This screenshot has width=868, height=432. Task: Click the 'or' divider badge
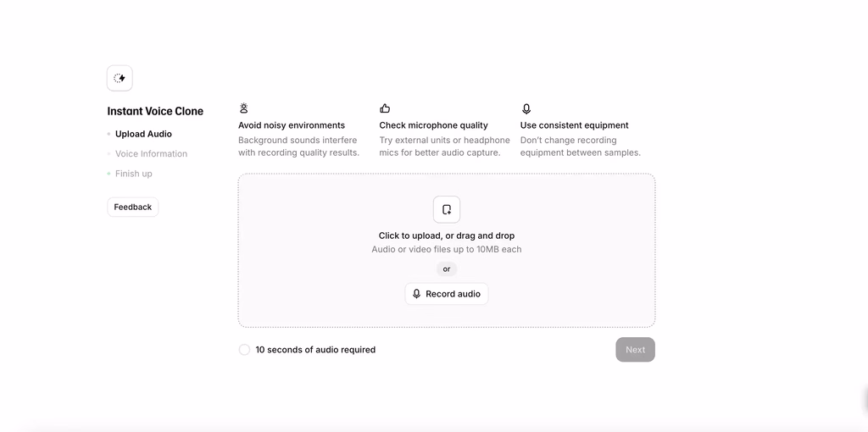(x=447, y=269)
